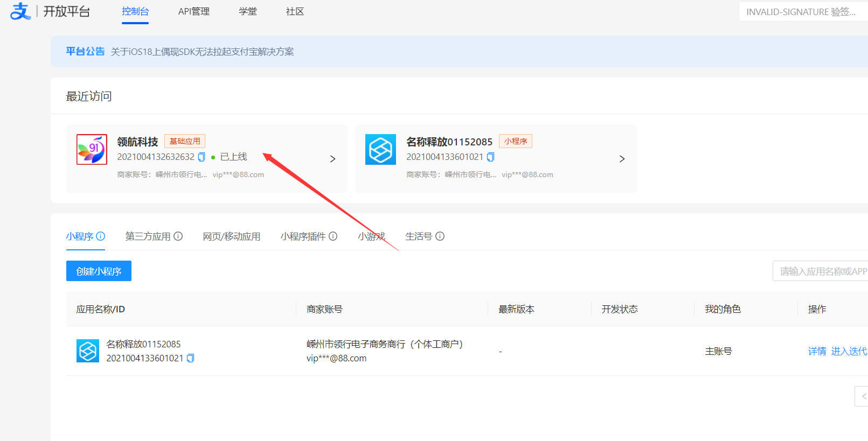The width and height of the screenshot is (868, 441).
Task: Click the 应用名称/ID column header
Action: [100, 309]
